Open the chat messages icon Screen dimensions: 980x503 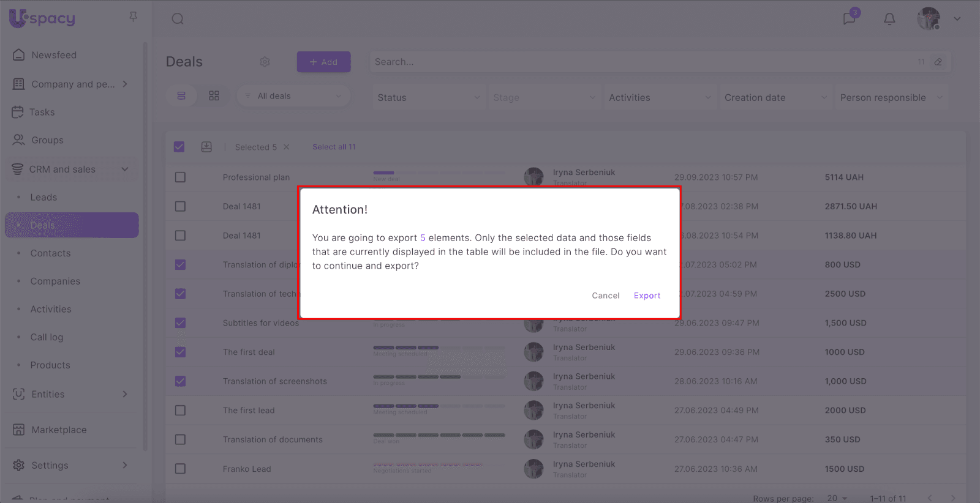pyautogui.click(x=849, y=19)
